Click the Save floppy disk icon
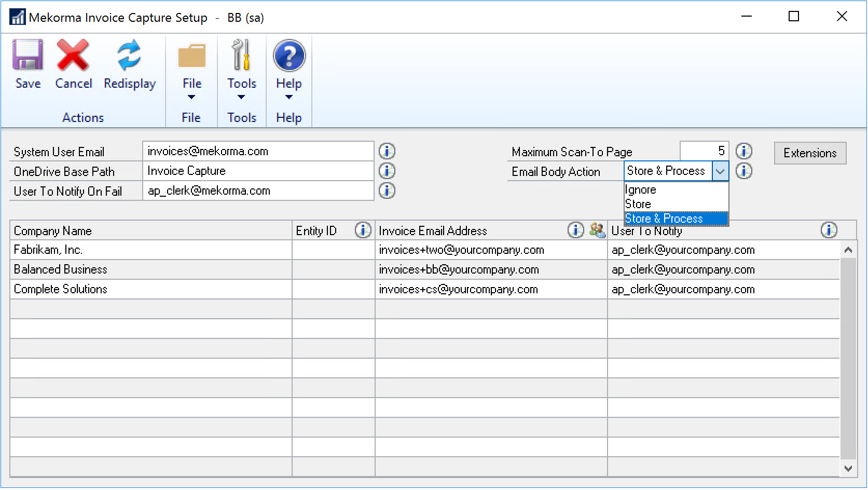This screenshot has width=868, height=490. tap(27, 56)
